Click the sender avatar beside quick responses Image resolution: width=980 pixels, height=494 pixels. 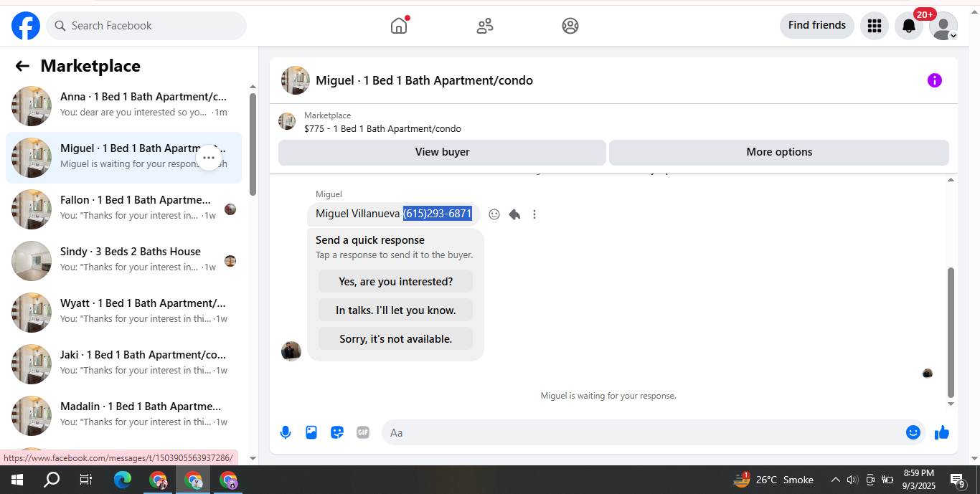(291, 351)
